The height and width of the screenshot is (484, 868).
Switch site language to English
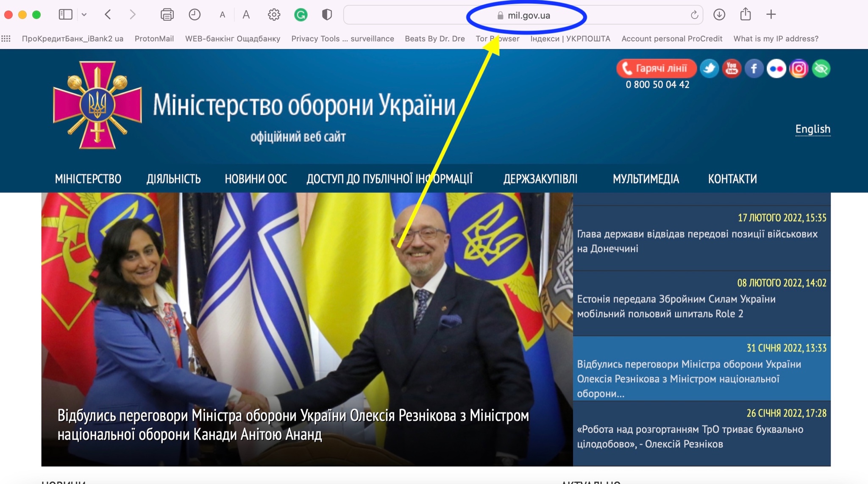point(812,129)
